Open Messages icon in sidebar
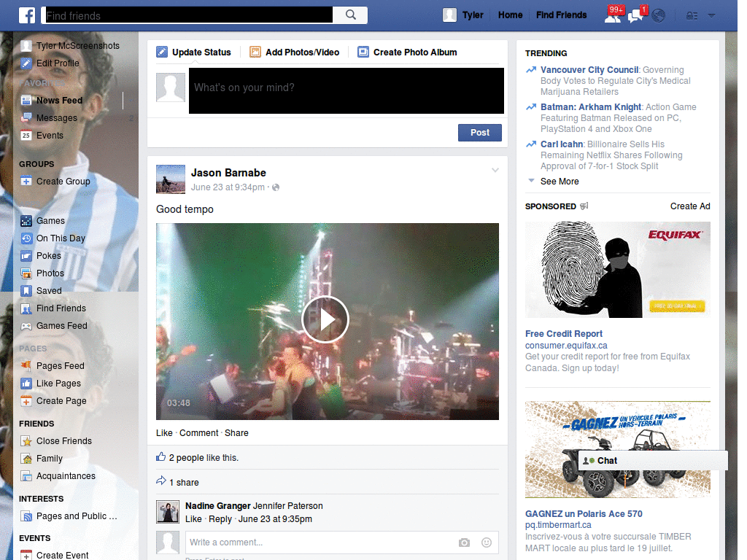This screenshot has height=560, width=747. pos(26,118)
